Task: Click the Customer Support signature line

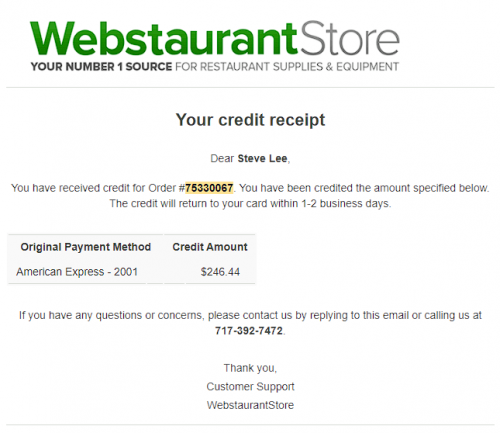Action: (x=250, y=387)
